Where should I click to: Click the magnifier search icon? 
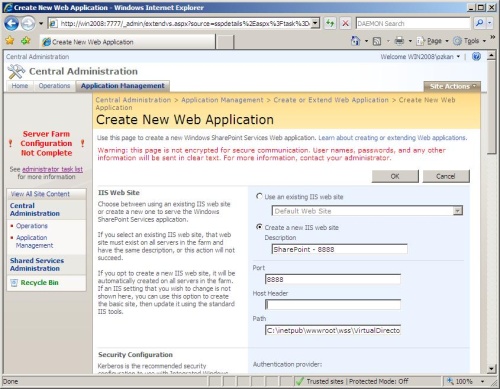(479, 23)
